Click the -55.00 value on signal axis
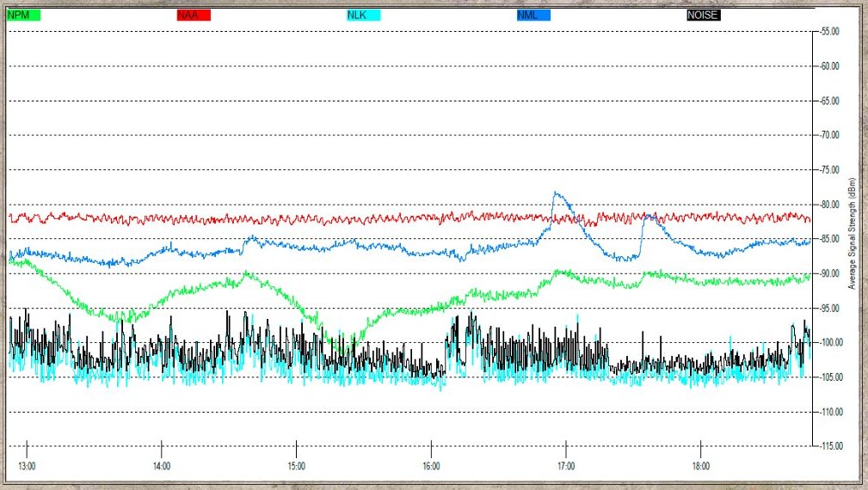 829,31
